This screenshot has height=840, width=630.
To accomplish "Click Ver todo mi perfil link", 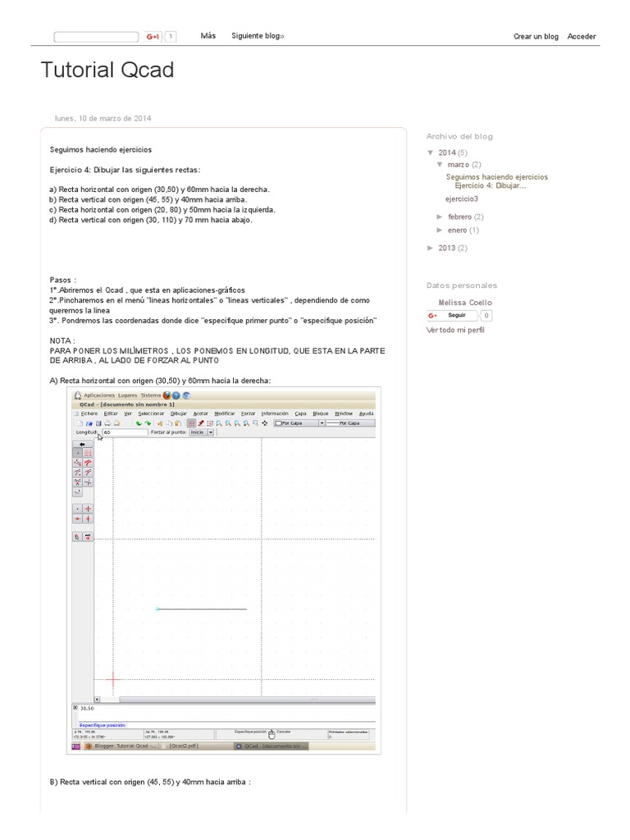I will [455, 330].
